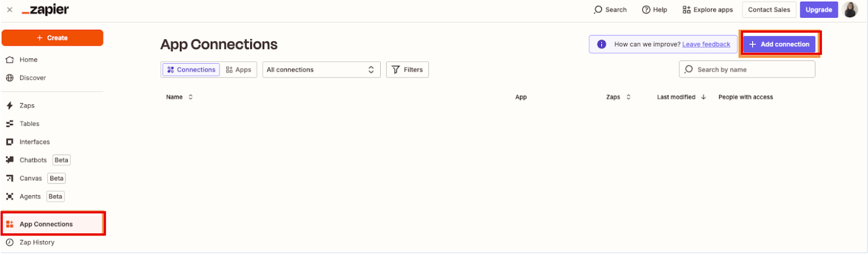Click the magnifier icon beside Search
This screenshot has width=868, height=255.
598,10
